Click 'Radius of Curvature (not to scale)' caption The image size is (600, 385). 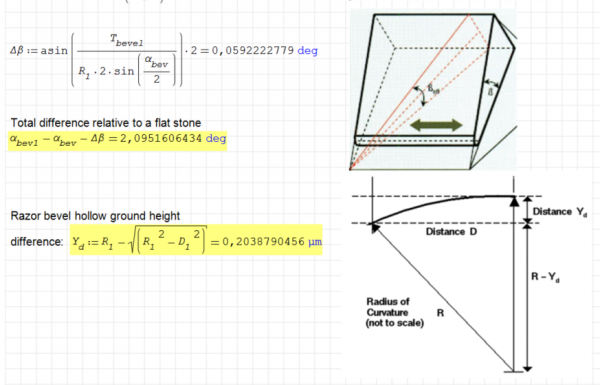tap(395, 312)
